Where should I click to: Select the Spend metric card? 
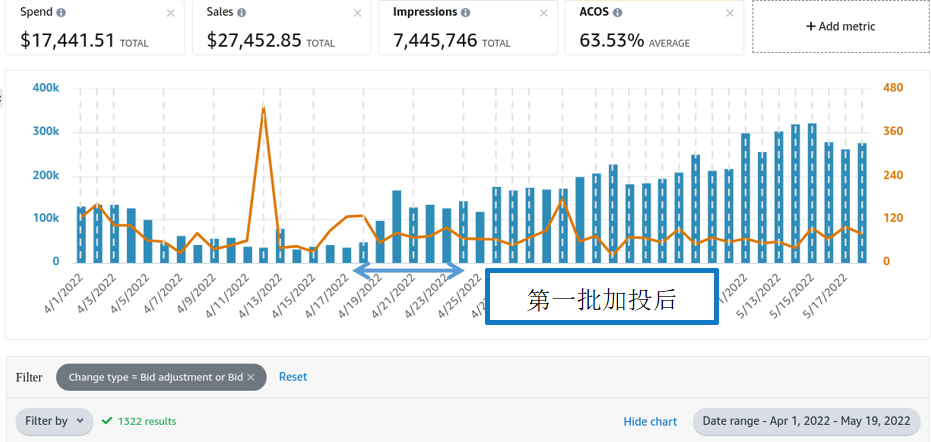click(x=95, y=27)
